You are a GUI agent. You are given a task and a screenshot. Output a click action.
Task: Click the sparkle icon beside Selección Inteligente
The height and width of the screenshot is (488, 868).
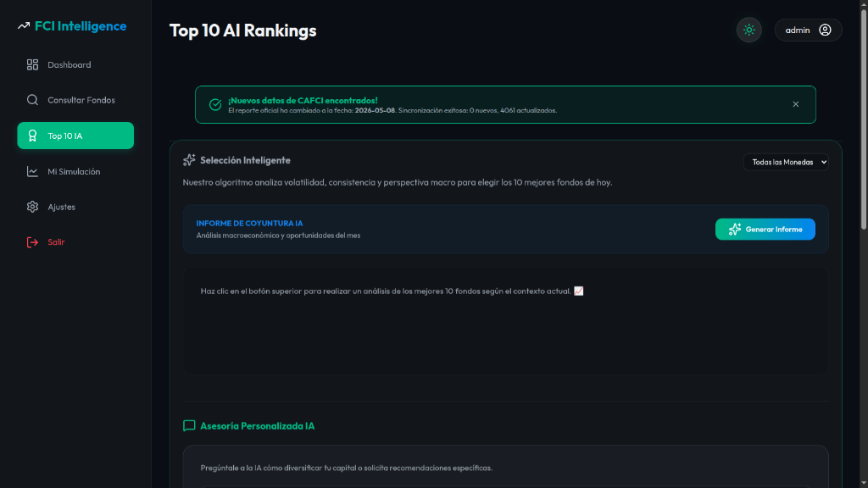tap(189, 160)
